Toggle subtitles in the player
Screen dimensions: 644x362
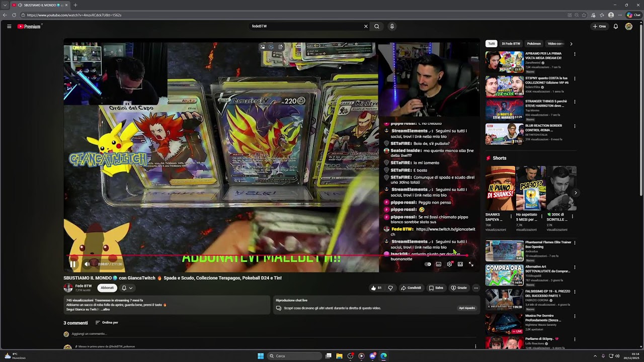tap(439, 264)
